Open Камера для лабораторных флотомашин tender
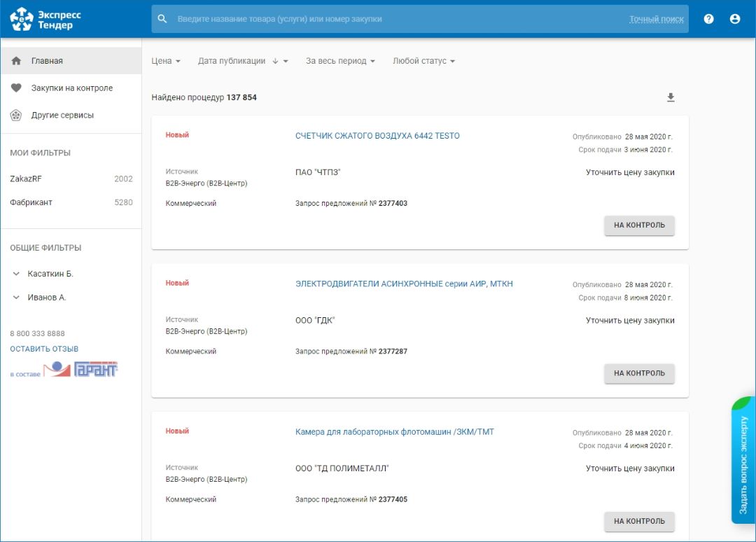This screenshot has width=756, height=542. click(395, 432)
